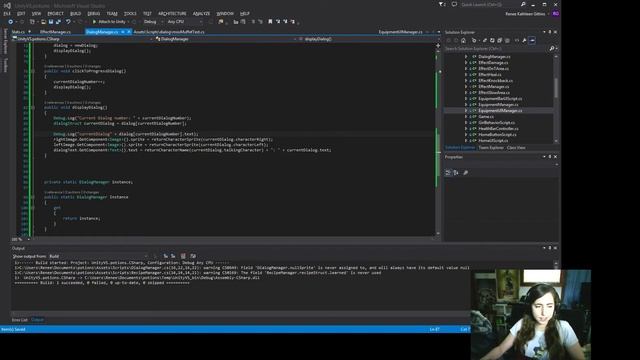
Task: Click the Categorized icon in Properties panel
Action: point(448,173)
